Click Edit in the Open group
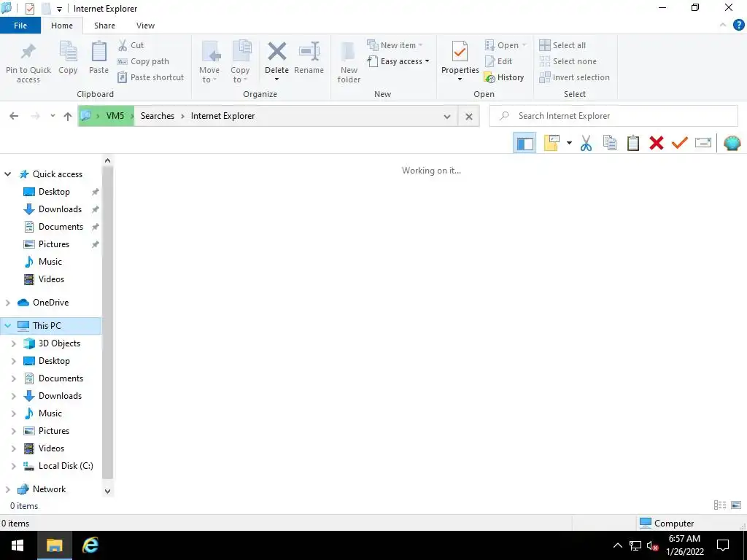Image resolution: width=747 pixels, height=560 pixels. click(498, 61)
